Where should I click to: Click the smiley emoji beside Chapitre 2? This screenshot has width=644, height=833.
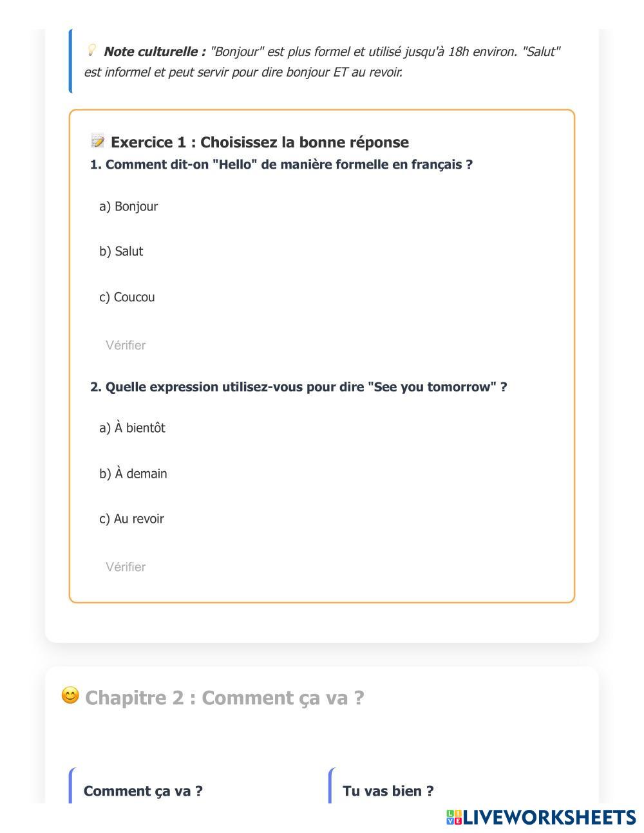[70, 696]
